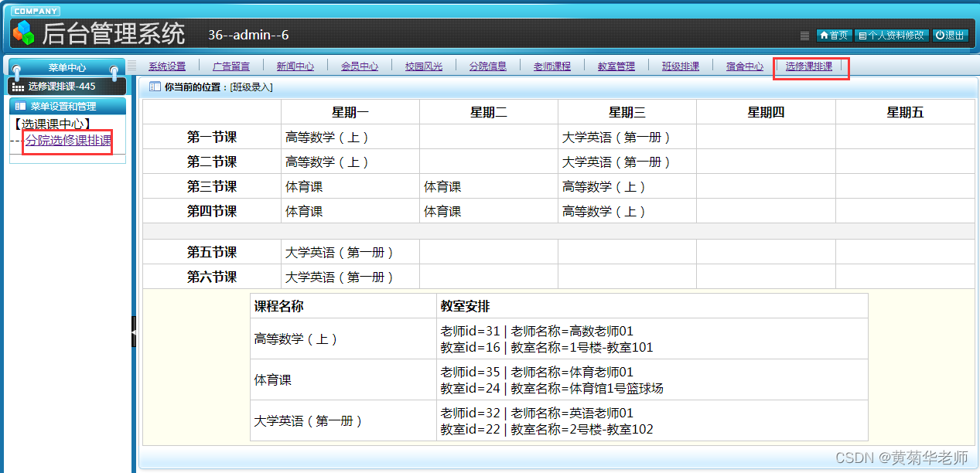Open the 老师课程 link
The image size is (980, 473).
point(551,66)
